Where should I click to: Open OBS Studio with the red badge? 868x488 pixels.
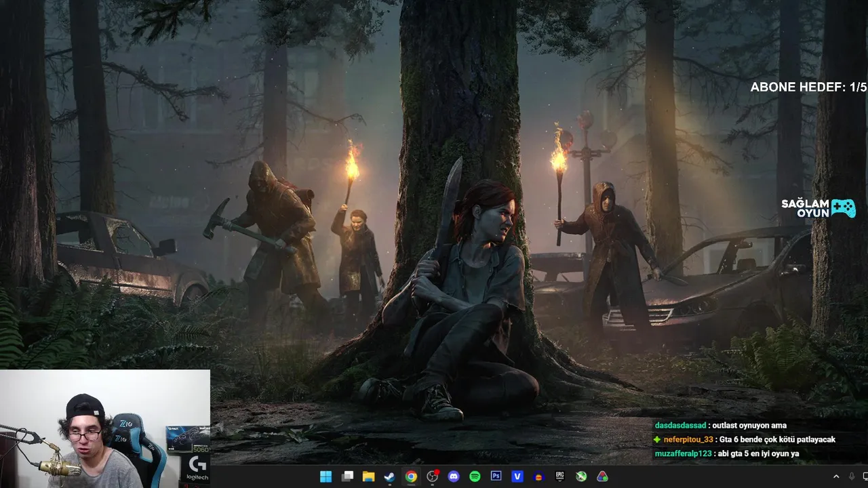(x=433, y=476)
